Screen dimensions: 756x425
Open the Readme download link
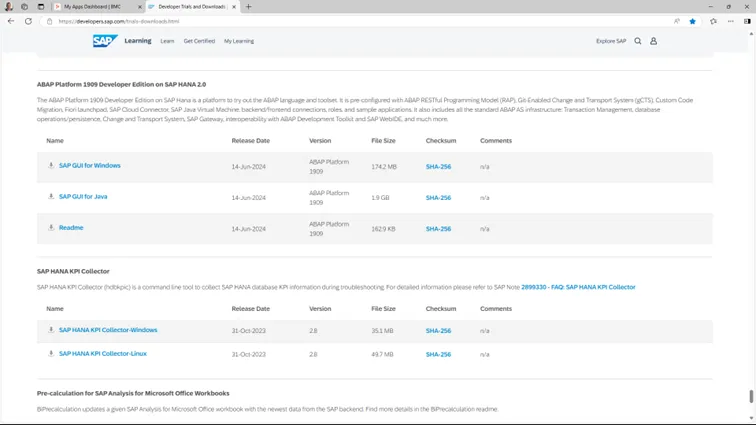tap(71, 227)
